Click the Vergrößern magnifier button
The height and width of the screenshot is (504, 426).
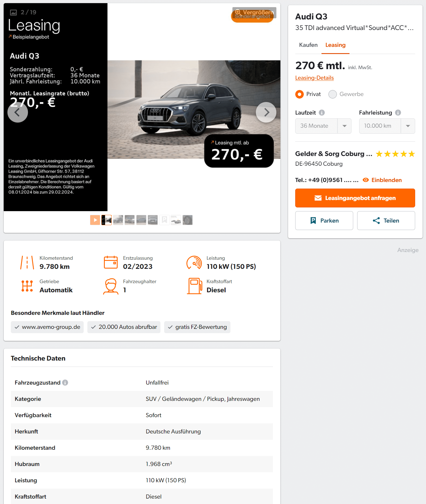[x=254, y=13]
